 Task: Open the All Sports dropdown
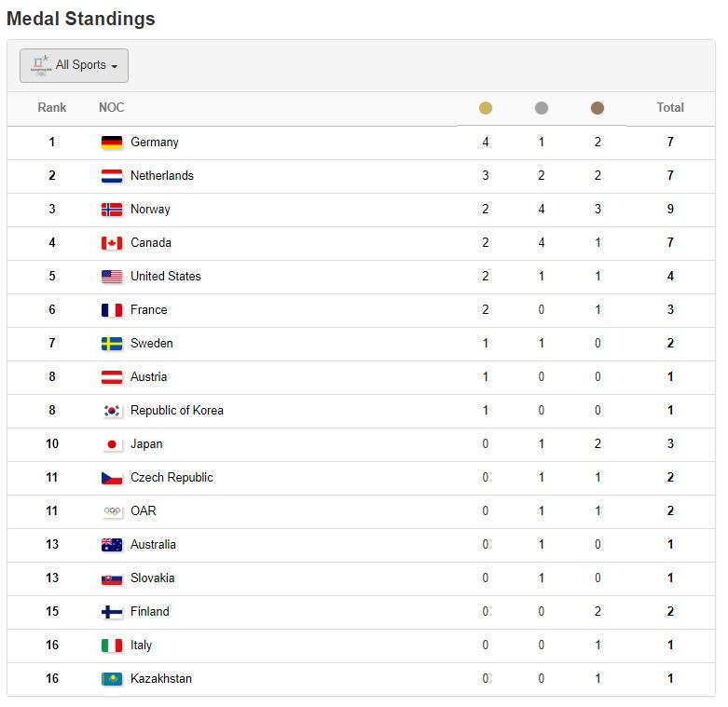coord(75,65)
